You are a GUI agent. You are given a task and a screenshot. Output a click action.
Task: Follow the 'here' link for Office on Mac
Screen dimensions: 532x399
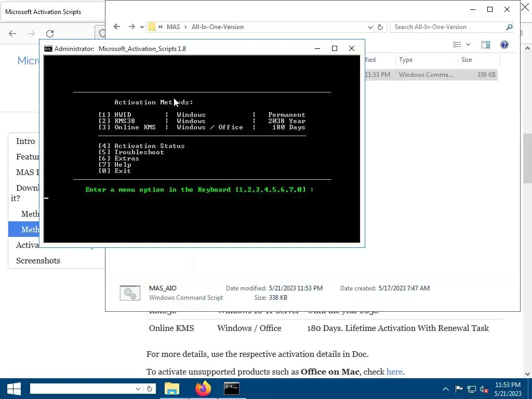click(x=394, y=372)
